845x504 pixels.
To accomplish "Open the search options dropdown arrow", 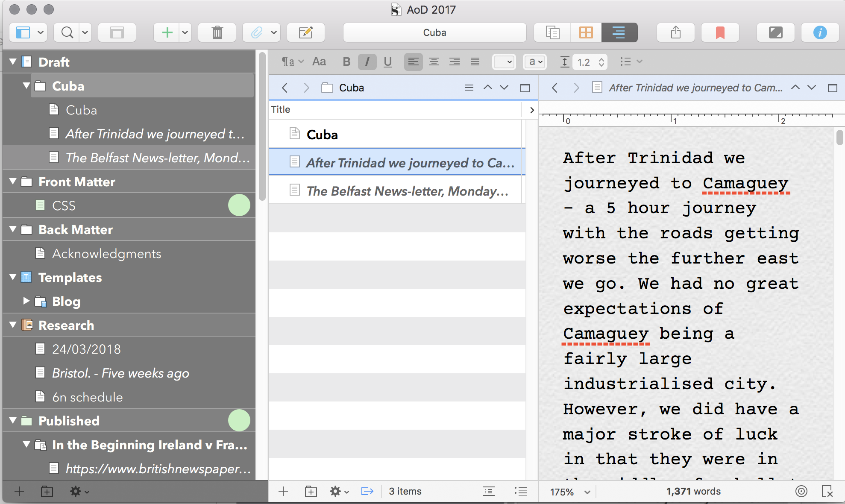I will pyautogui.click(x=85, y=32).
